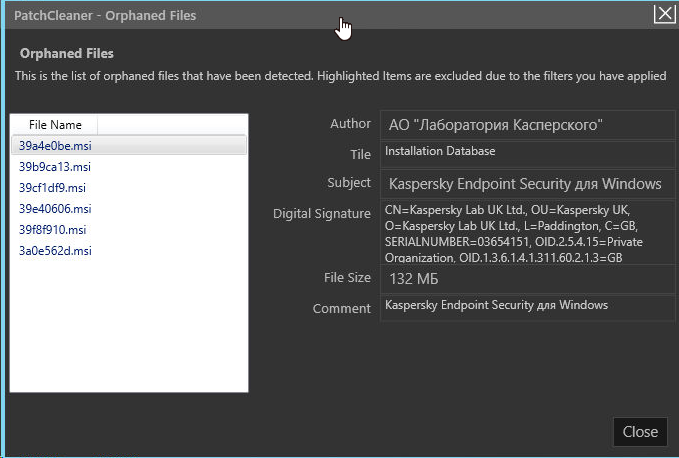Image resolution: width=679 pixels, height=458 pixels.
Task: Select the File Size value 132 МБ
Action: (527, 279)
